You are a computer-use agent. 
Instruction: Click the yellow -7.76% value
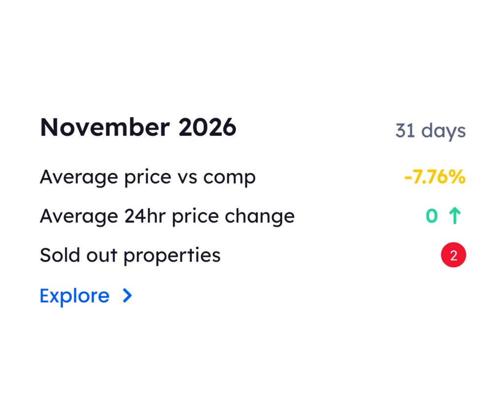435,177
